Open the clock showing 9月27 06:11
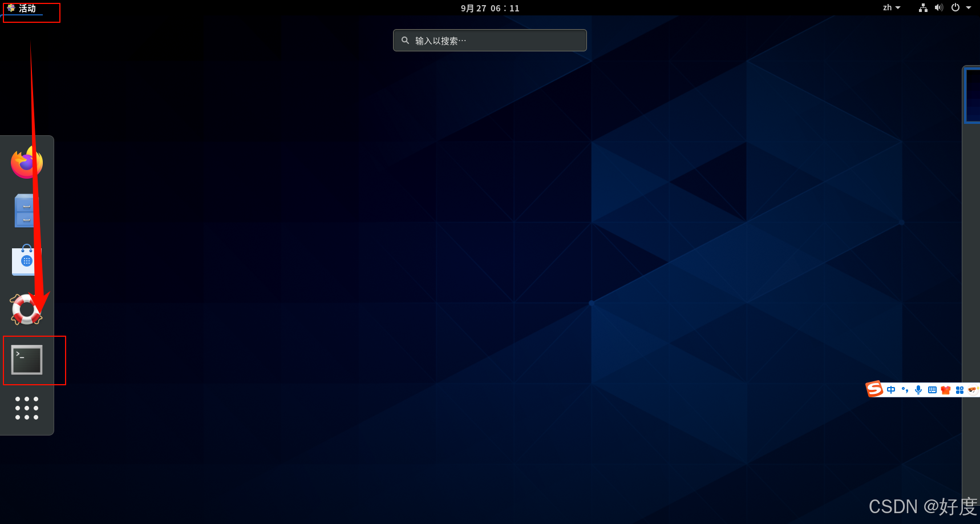Image resolution: width=980 pixels, height=524 pixels. (490, 8)
